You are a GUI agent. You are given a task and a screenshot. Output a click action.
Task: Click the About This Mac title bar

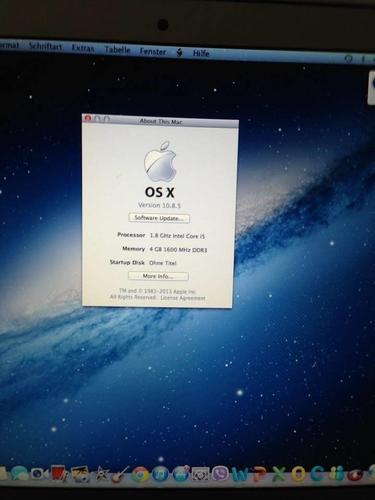161,122
